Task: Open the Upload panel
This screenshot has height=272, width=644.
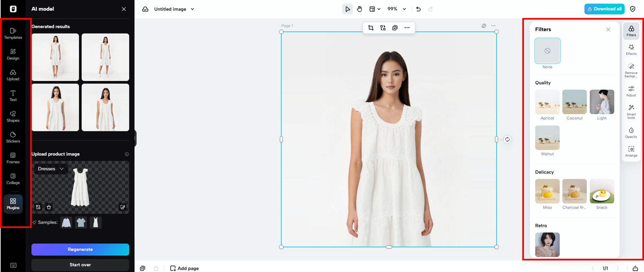Action: point(13,75)
